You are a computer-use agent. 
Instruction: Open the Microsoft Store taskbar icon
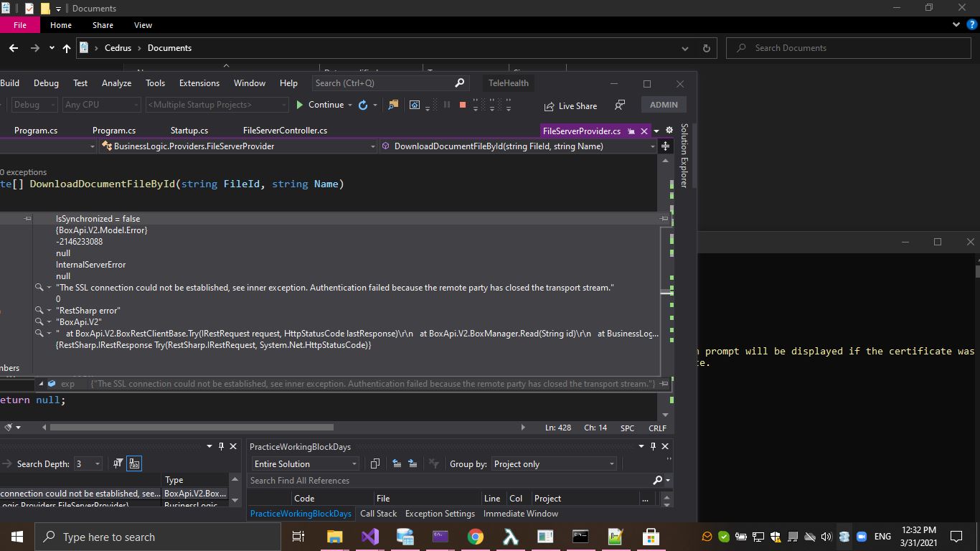point(651,537)
